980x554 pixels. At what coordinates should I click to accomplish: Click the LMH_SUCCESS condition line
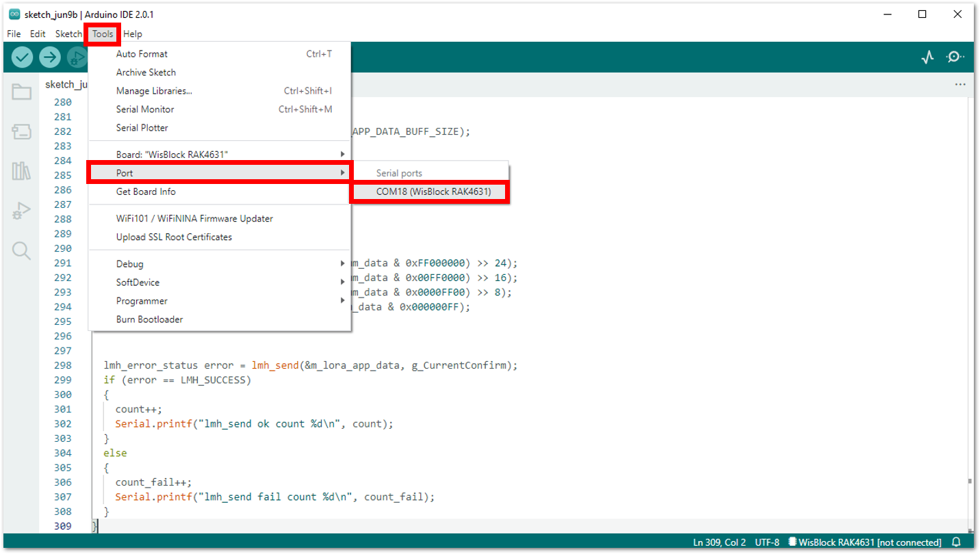coord(177,380)
